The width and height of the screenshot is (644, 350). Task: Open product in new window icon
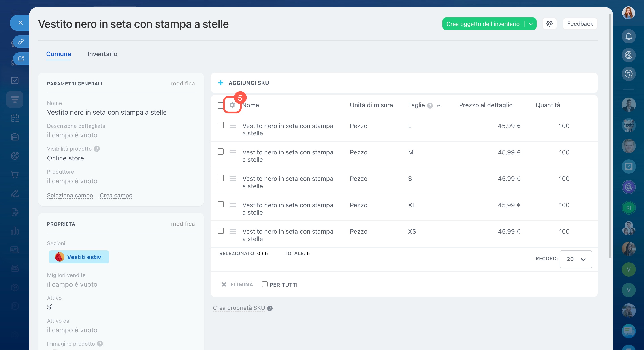[x=21, y=58]
